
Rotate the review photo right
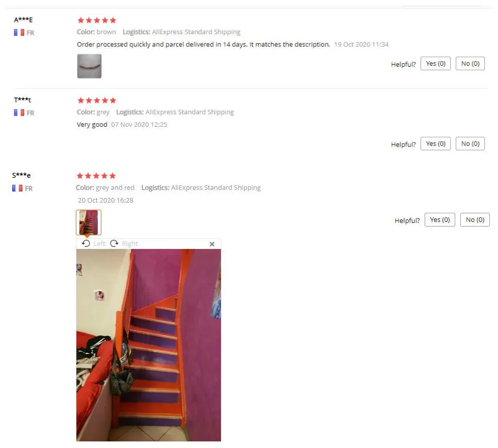(124, 243)
